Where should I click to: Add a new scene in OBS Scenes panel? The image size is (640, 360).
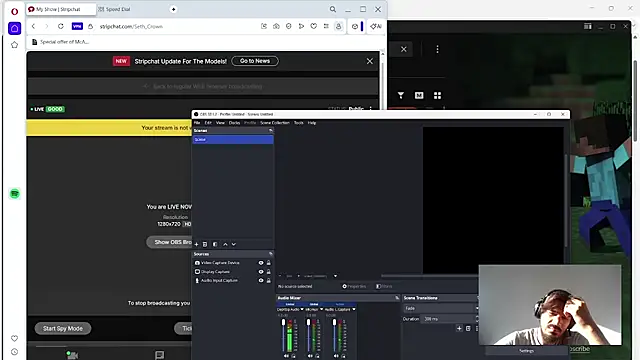[x=196, y=244]
